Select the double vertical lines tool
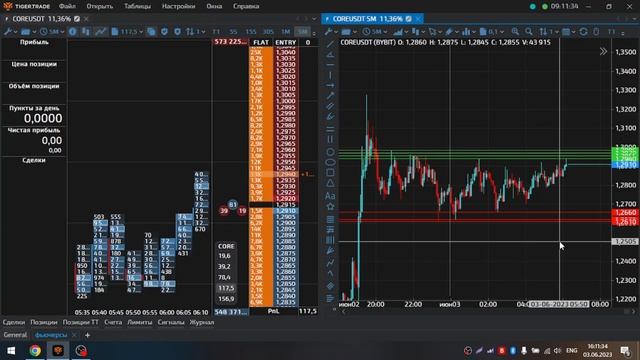The height and width of the screenshot is (360, 640). (331, 139)
